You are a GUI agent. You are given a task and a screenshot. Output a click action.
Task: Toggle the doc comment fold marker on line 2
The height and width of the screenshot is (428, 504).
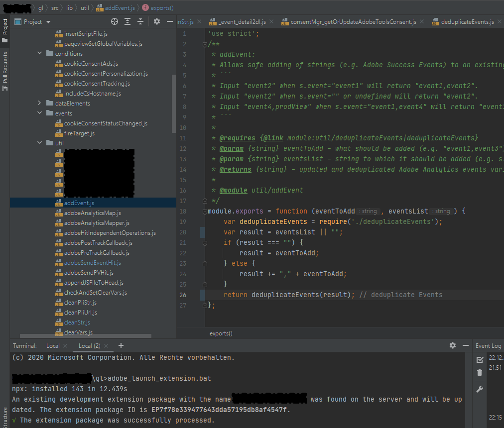[x=205, y=44]
